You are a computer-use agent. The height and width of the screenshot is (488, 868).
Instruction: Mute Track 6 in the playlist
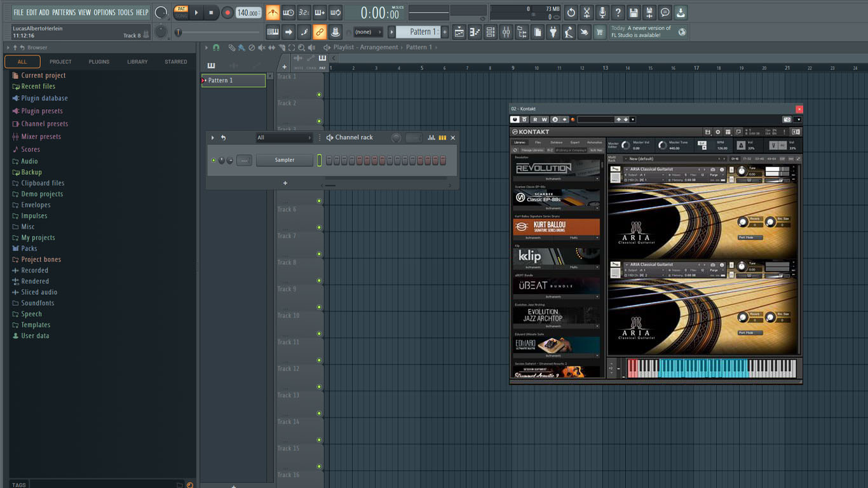(319, 227)
